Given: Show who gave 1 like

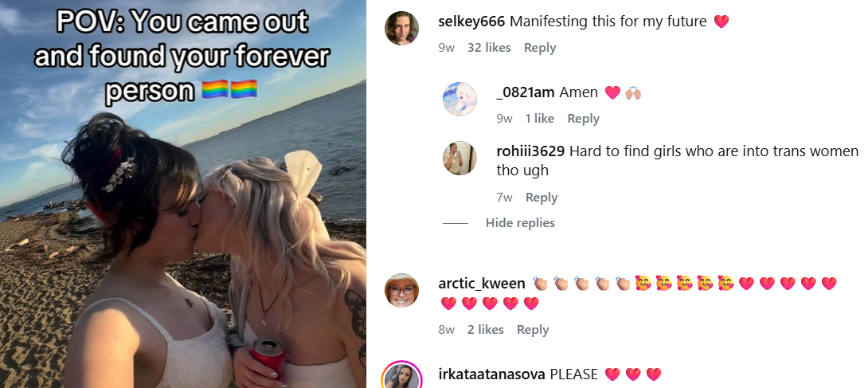Looking at the screenshot, I should [x=539, y=119].
